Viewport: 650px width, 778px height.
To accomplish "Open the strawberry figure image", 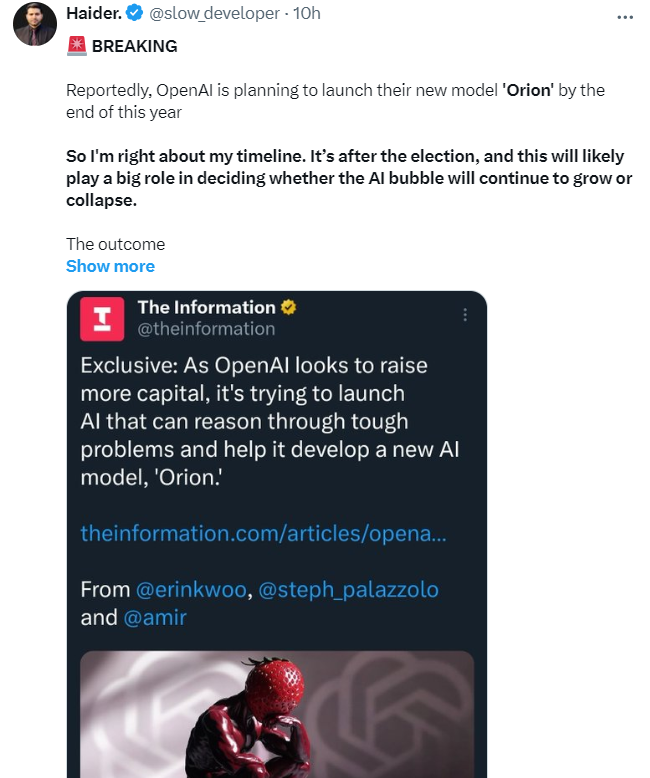I will (276, 714).
